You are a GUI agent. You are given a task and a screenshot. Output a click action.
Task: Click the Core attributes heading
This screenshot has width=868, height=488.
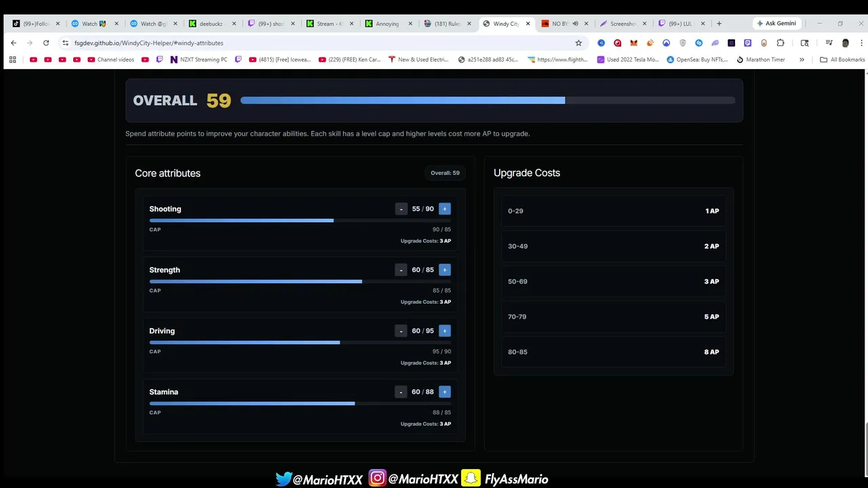(167, 174)
